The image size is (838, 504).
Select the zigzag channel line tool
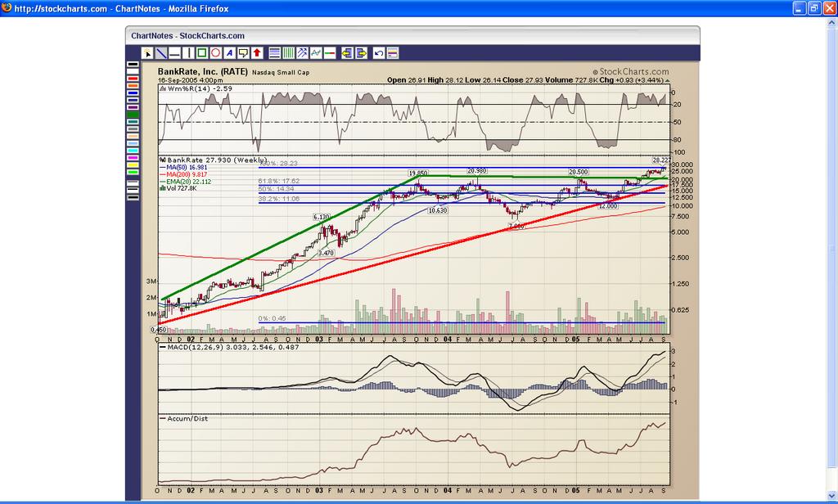(317, 53)
